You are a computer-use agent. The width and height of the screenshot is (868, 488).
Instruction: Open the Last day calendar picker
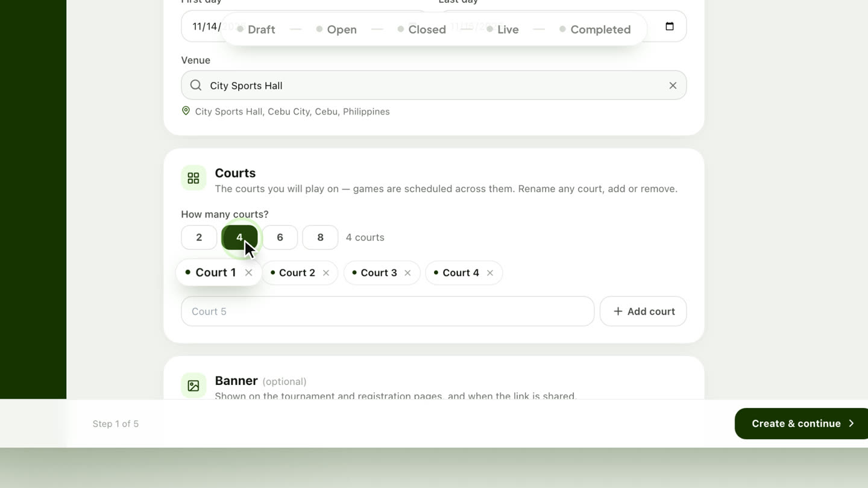point(670,26)
